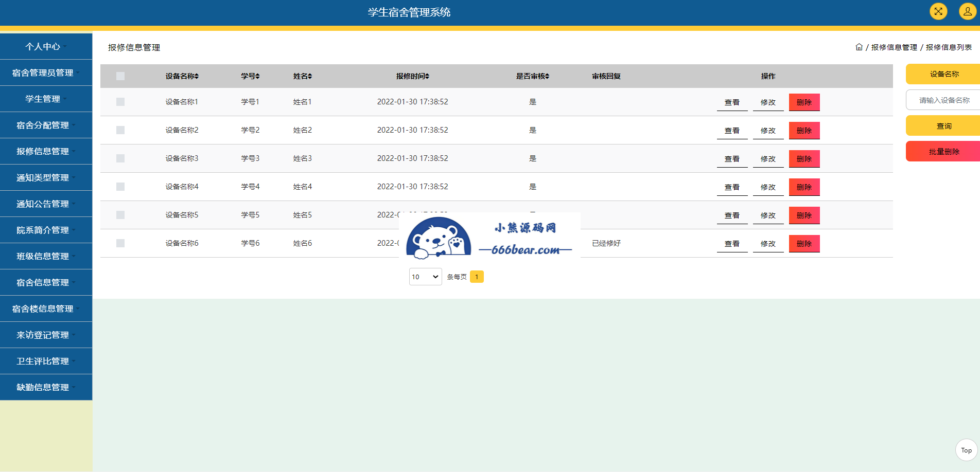The width and height of the screenshot is (980, 472).
Task: Click the yellow 查询 search button
Action: click(943, 125)
